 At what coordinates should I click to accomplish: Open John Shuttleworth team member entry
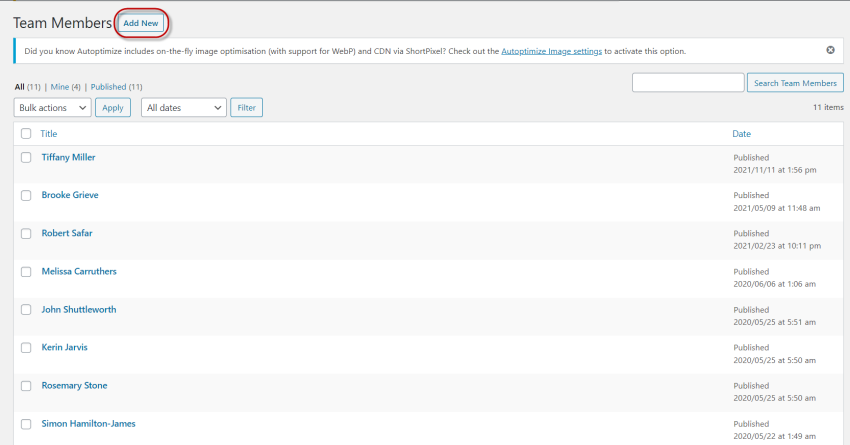pos(79,310)
